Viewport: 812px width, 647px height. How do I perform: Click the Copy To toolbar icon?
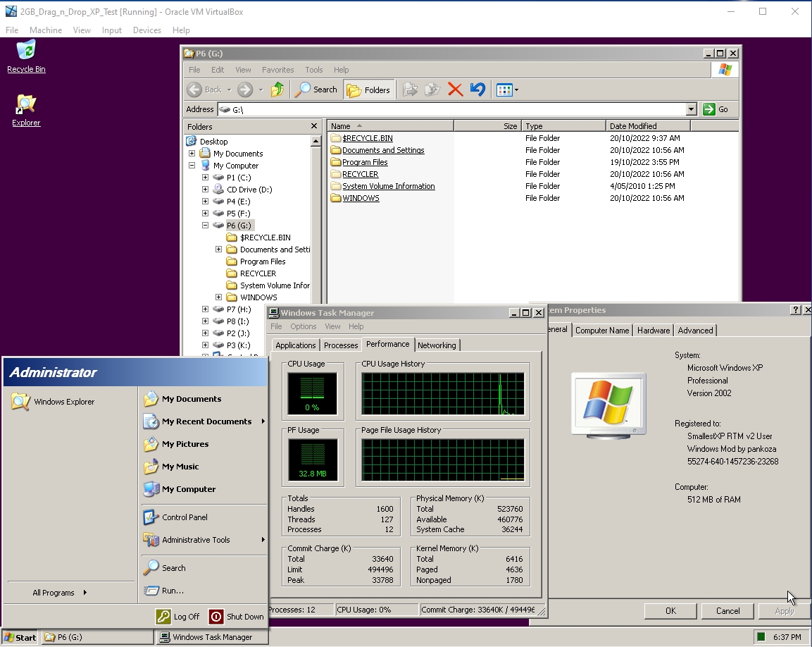pos(432,90)
